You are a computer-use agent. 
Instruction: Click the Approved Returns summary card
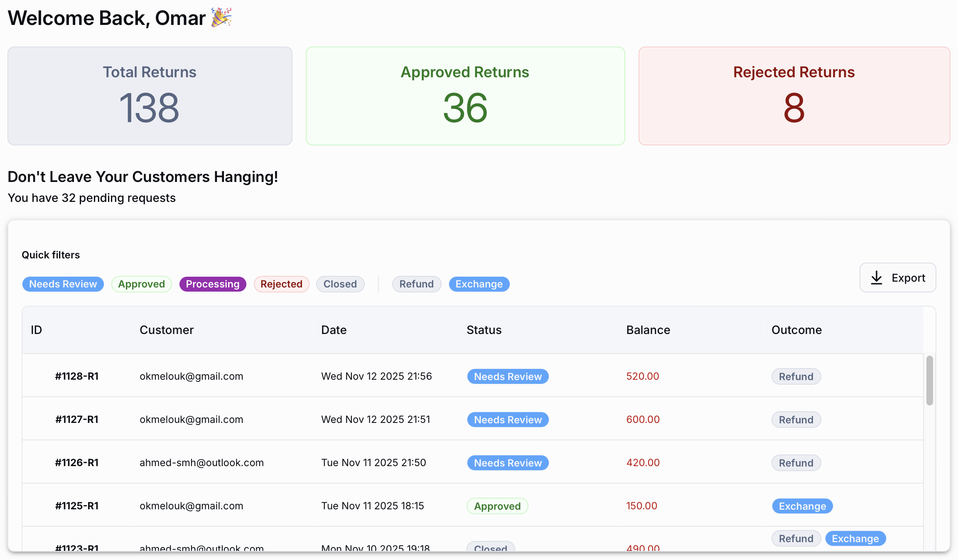pyautogui.click(x=465, y=96)
